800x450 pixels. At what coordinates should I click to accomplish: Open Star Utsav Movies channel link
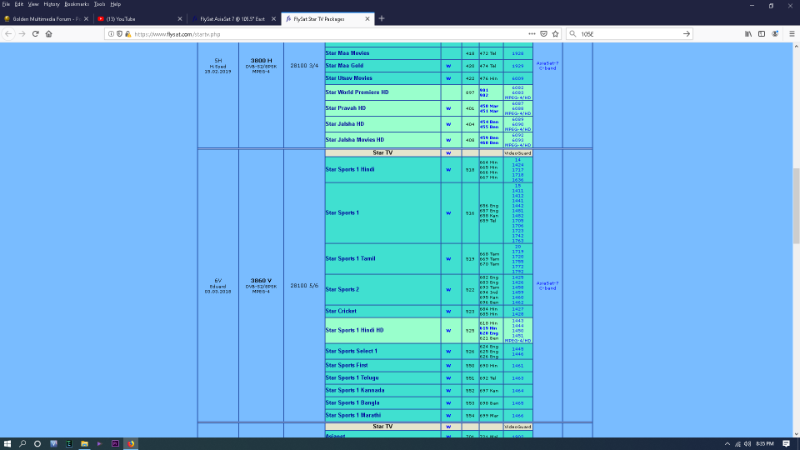tap(349, 78)
